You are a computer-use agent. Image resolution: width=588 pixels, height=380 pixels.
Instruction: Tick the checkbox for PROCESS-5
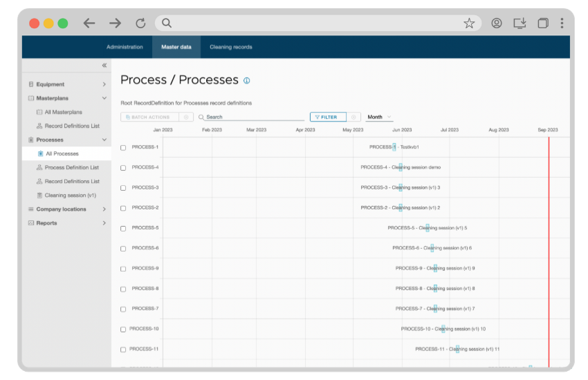[x=123, y=229]
